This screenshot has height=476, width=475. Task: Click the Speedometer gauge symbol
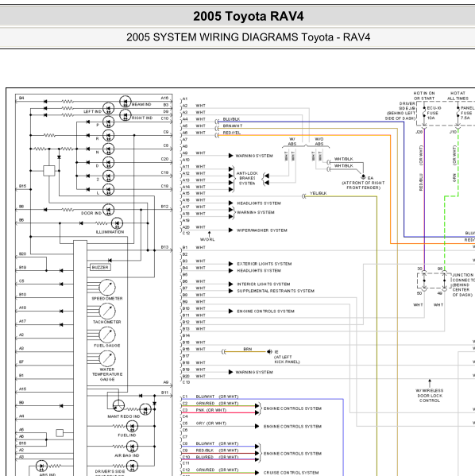[x=107, y=288]
